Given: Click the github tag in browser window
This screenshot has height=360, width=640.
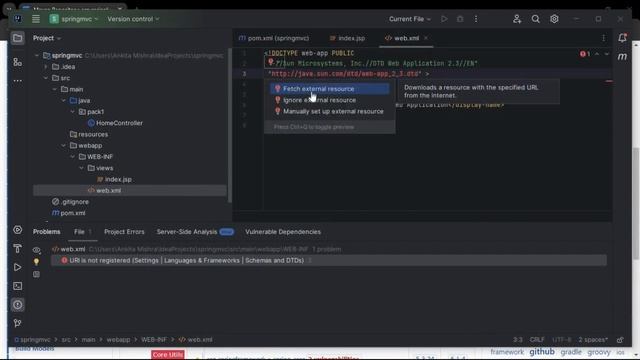Looking at the screenshot, I should click(542, 352).
